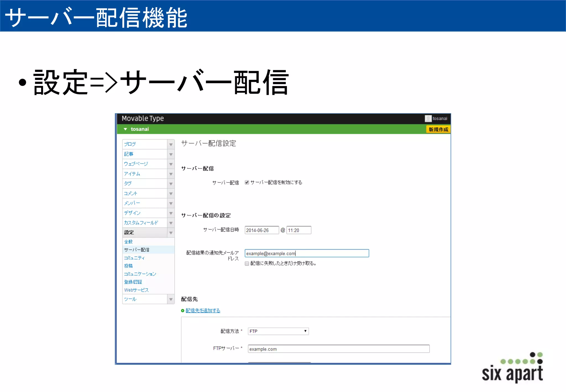Expand the メンバー menu arrow
The width and height of the screenshot is (566, 392).
(x=171, y=203)
